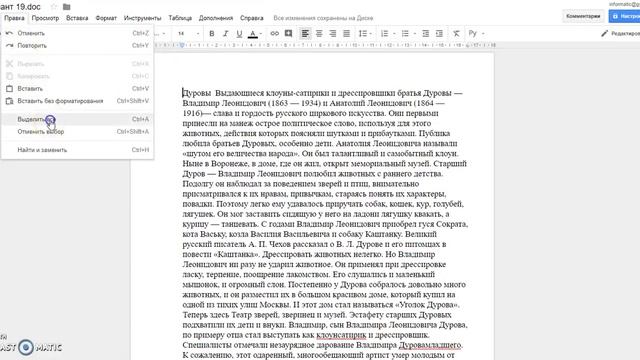Open the Справка menu

(251, 18)
